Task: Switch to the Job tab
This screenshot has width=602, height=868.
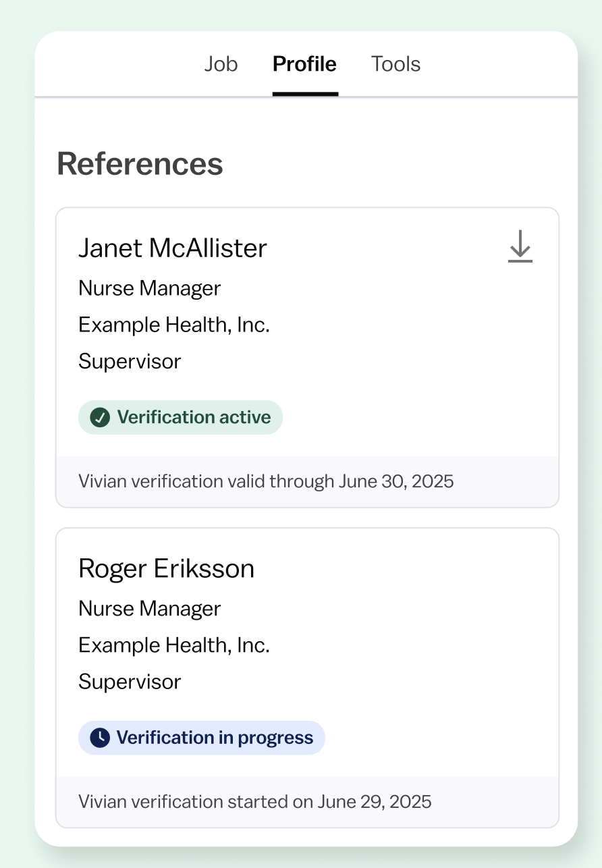Action: (221, 64)
